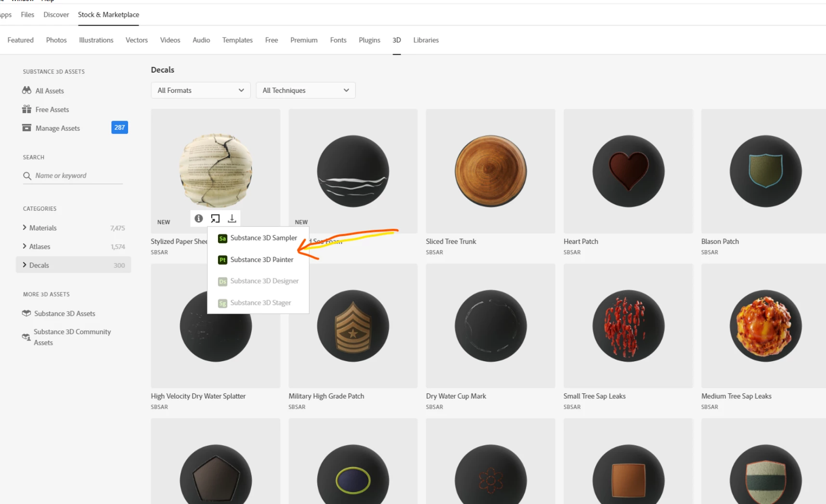Open the Military High Grade Patch thumbnail

pyautogui.click(x=353, y=326)
